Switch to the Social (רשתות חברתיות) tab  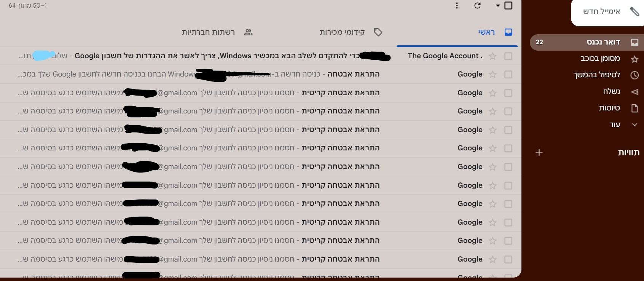tap(208, 32)
